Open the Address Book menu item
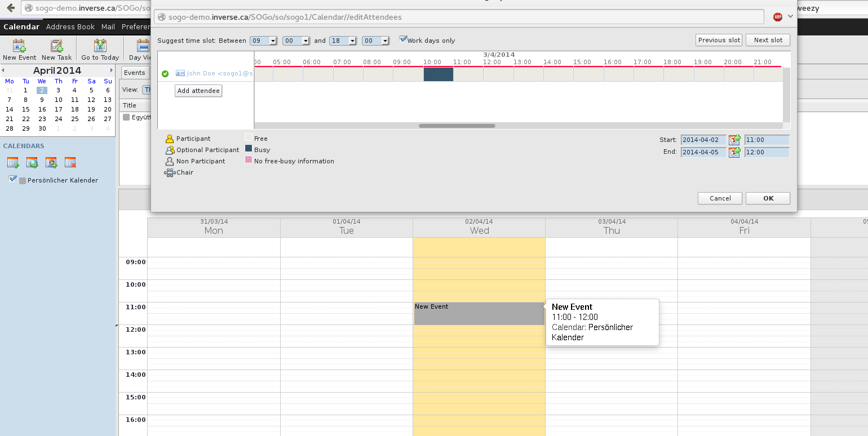 pyautogui.click(x=70, y=26)
